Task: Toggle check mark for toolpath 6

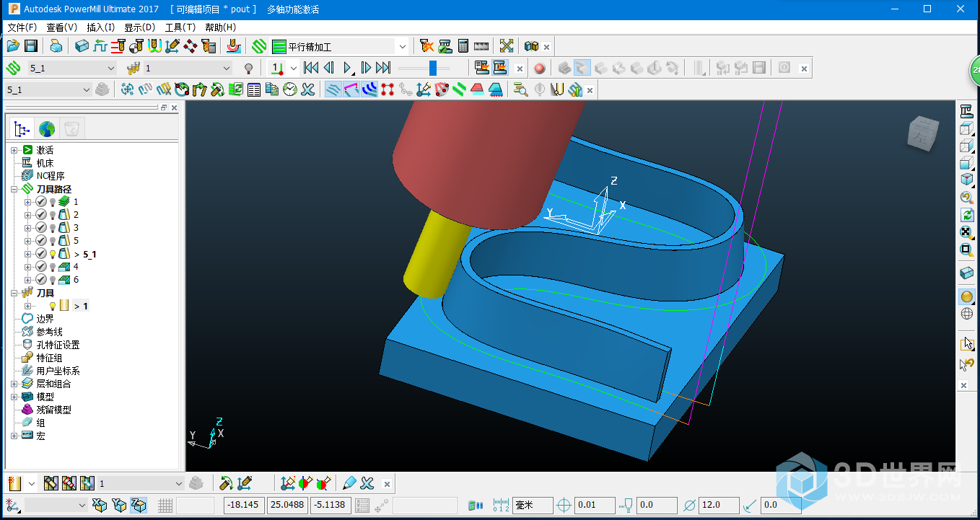Action: [x=41, y=280]
